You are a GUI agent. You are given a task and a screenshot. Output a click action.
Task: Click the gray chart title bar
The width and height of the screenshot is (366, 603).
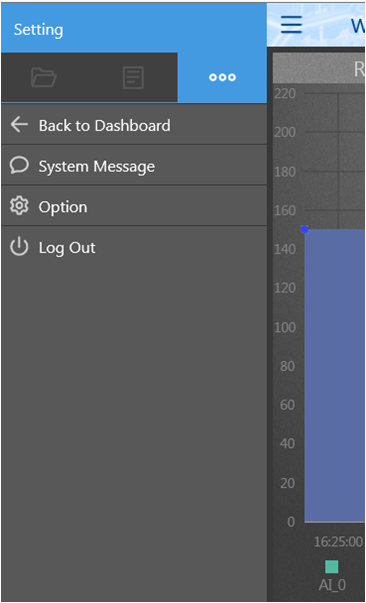pos(319,68)
